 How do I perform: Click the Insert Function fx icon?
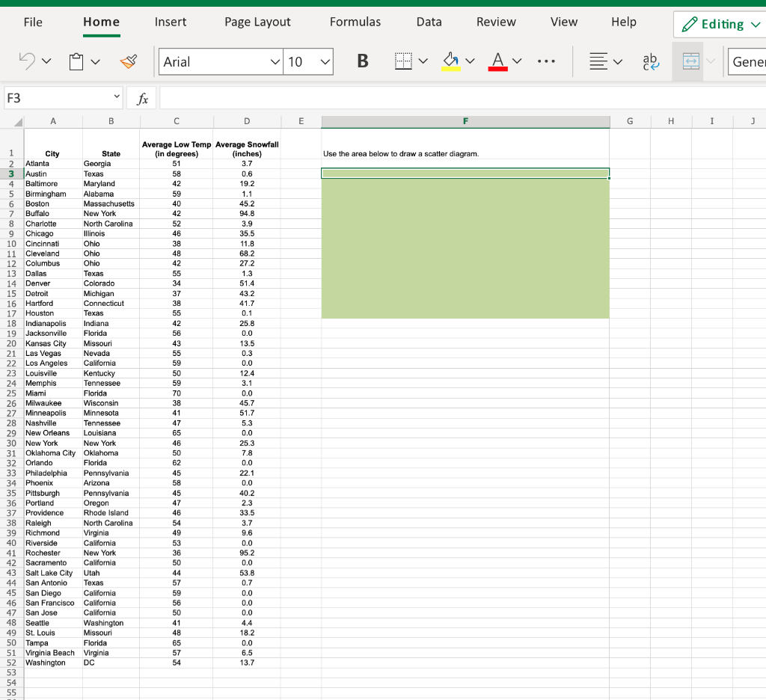[141, 97]
